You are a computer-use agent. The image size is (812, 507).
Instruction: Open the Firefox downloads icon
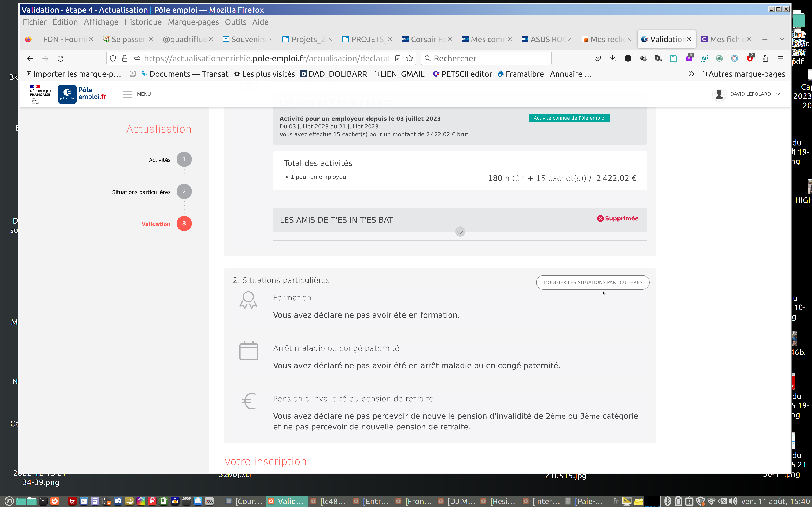pos(612,58)
